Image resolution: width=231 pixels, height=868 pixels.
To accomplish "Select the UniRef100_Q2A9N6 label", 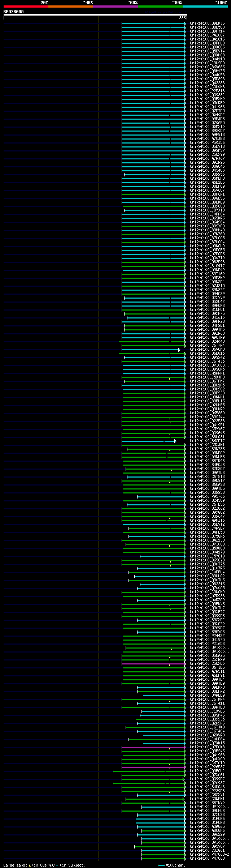I will pos(207,723).
